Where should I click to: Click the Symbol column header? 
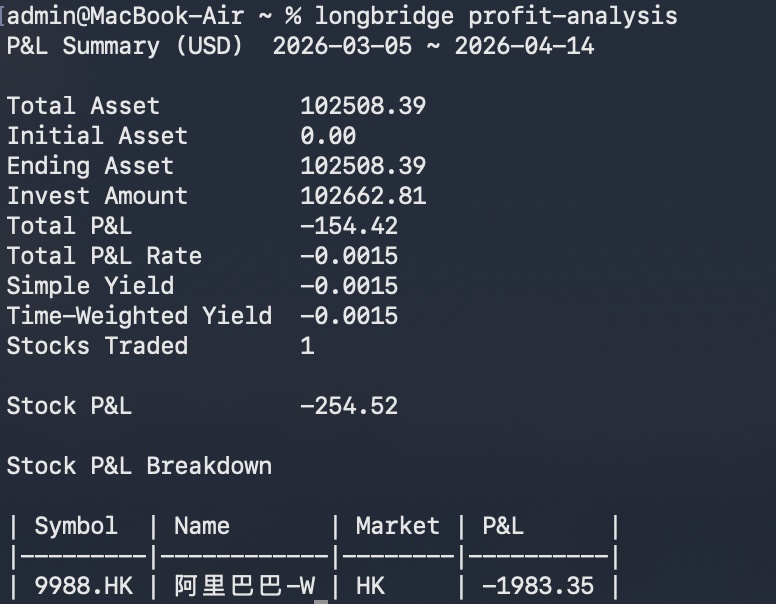tap(76, 526)
